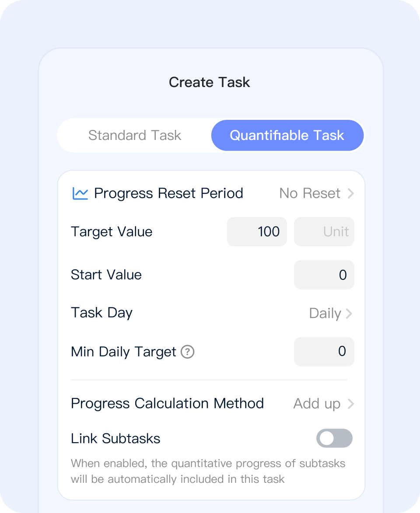This screenshot has width=420, height=513.
Task: Open the No Reset period option
Action: point(310,193)
